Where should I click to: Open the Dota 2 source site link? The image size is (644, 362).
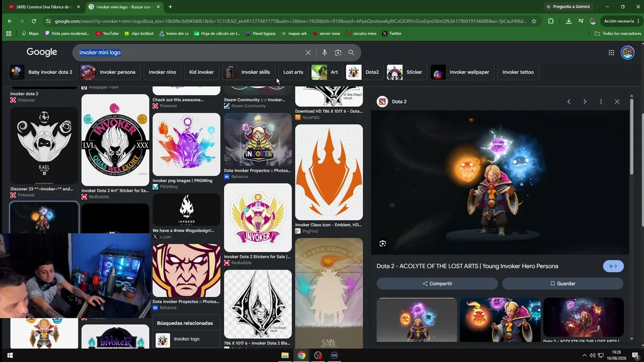(x=392, y=102)
